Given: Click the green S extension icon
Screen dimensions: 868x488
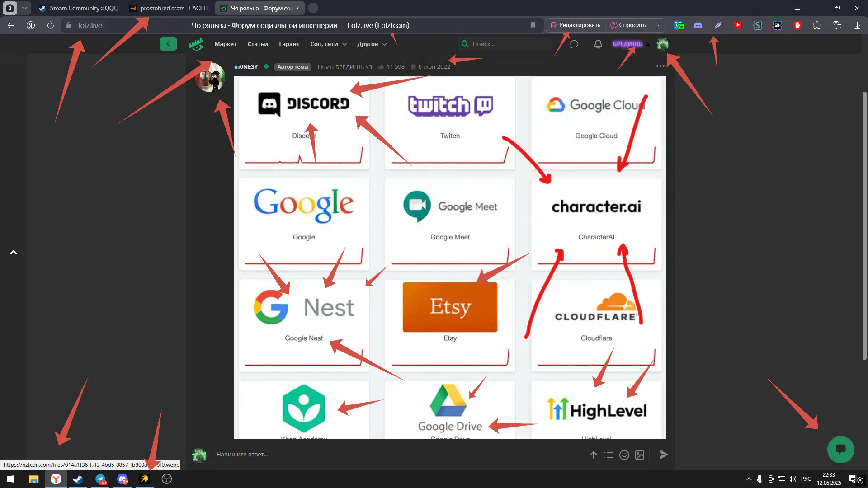Looking at the screenshot, I should tap(758, 25).
